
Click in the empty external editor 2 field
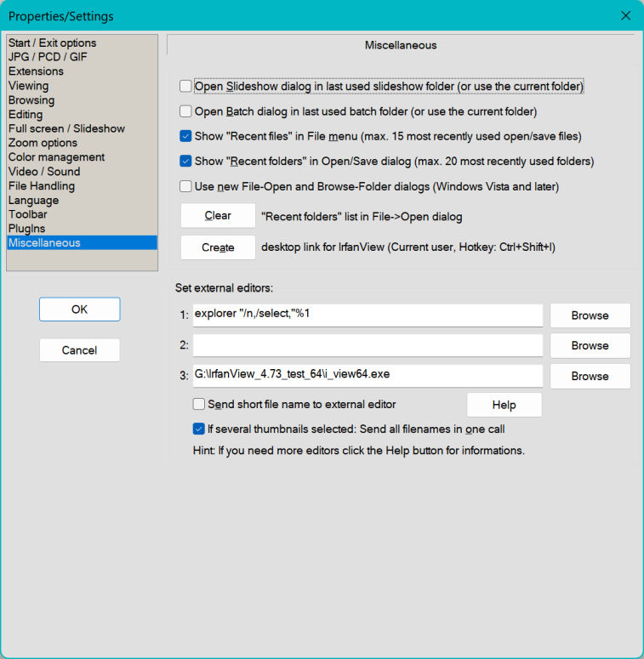[x=368, y=346]
